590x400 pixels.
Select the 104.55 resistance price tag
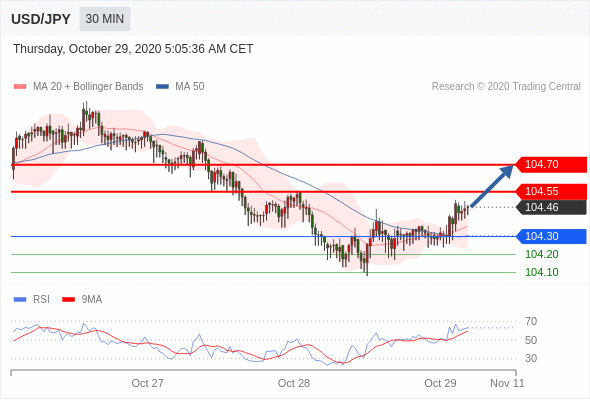click(x=551, y=192)
